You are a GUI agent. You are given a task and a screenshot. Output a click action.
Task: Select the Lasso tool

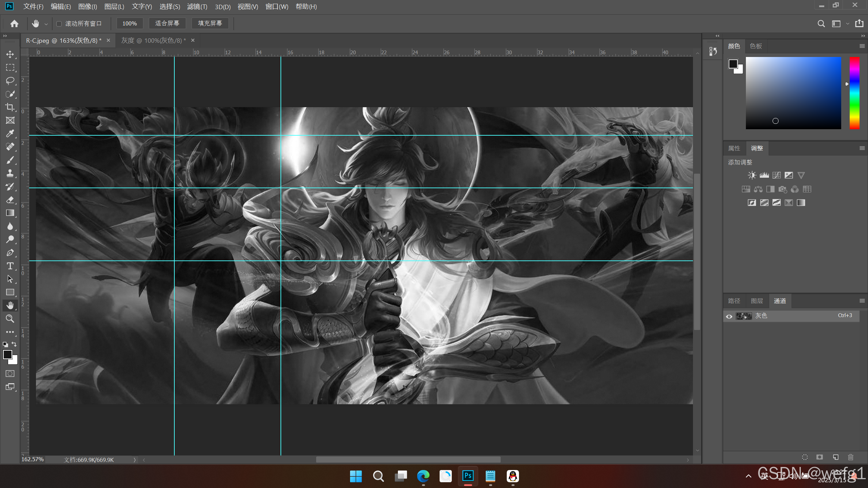point(10,81)
